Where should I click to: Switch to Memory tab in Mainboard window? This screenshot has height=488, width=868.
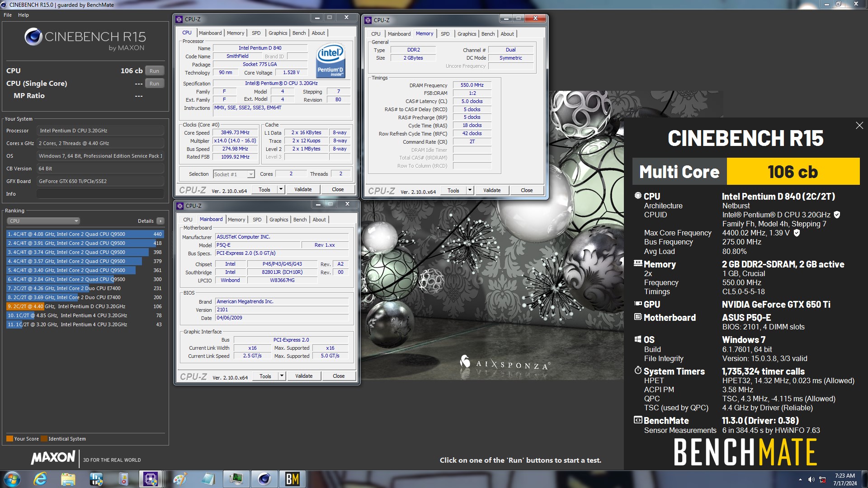tap(236, 220)
